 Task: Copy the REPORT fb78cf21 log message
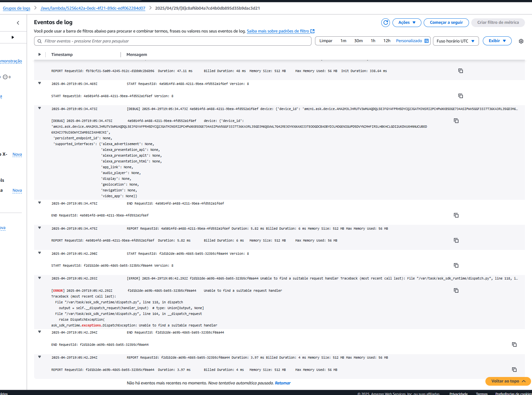[461, 71]
